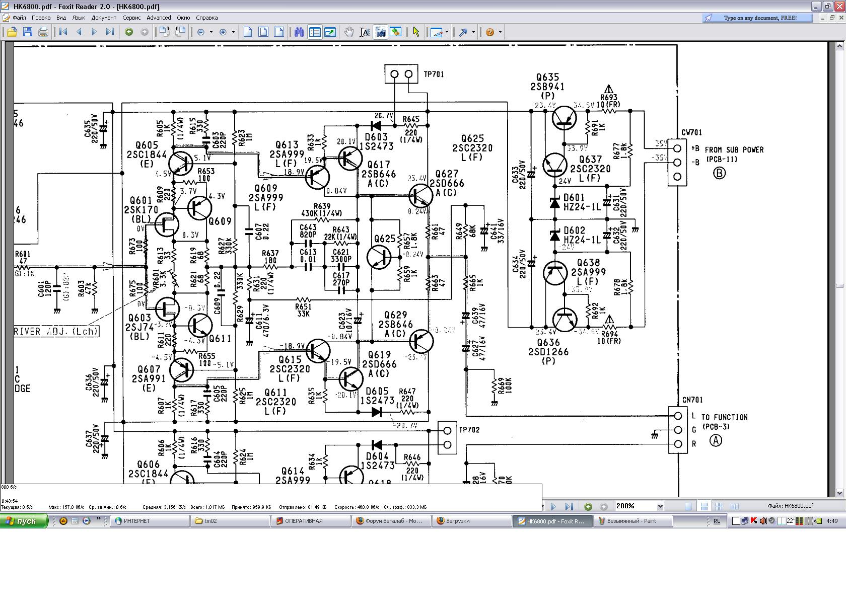Open the Правка menu
The height and width of the screenshot is (616, 846).
(x=41, y=18)
